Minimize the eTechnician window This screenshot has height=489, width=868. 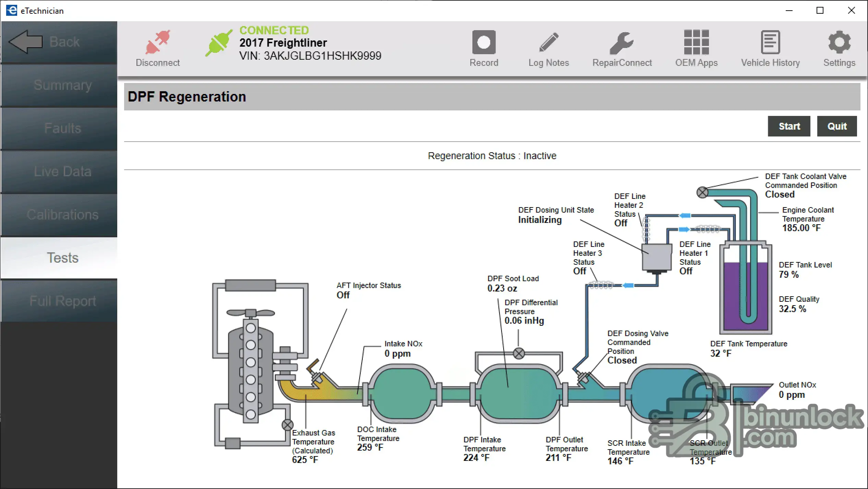(789, 11)
